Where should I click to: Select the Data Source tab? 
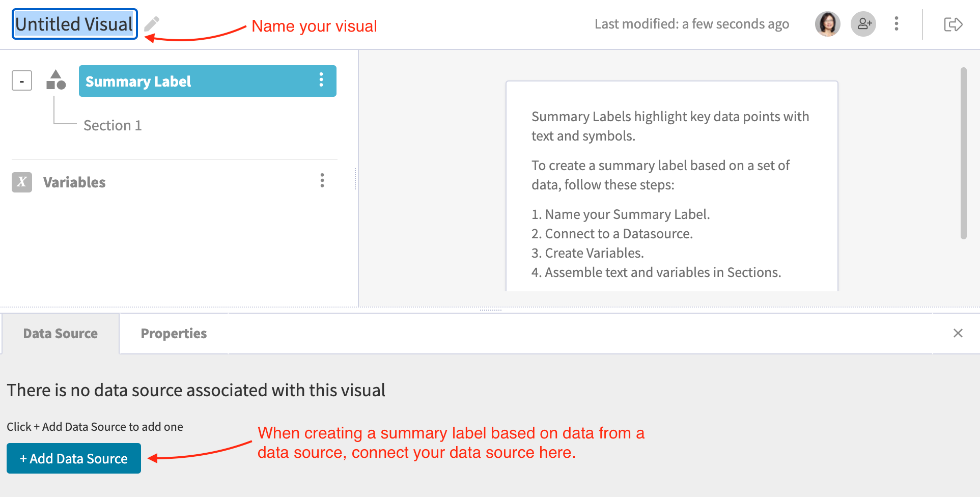(x=60, y=333)
